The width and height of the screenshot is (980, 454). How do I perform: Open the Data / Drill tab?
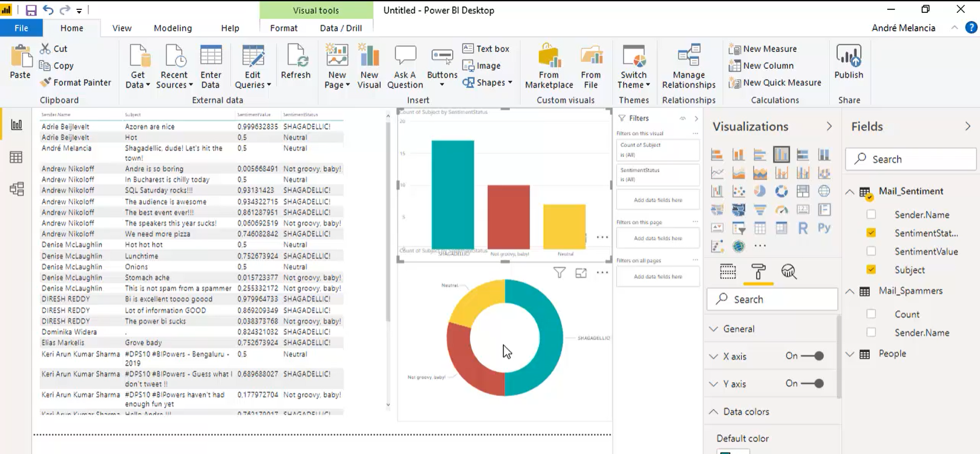pos(341,28)
